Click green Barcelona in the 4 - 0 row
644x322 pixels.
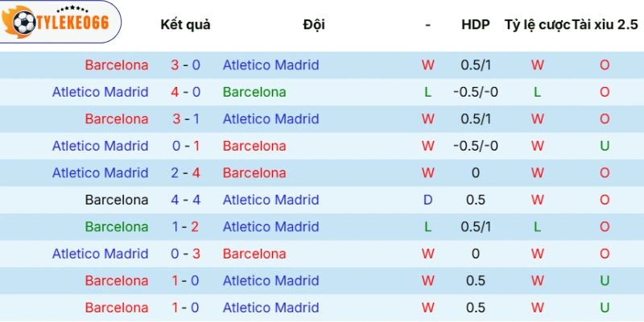tap(254, 92)
